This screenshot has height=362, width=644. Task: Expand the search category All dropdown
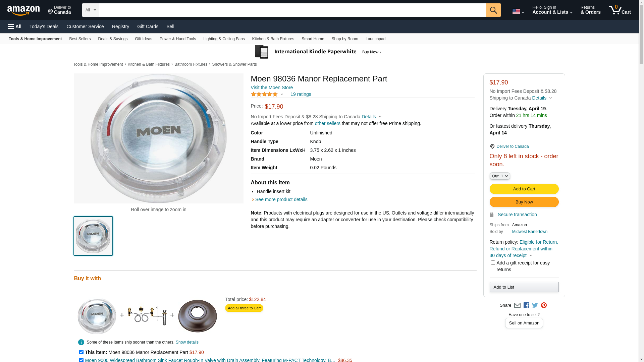tap(91, 10)
